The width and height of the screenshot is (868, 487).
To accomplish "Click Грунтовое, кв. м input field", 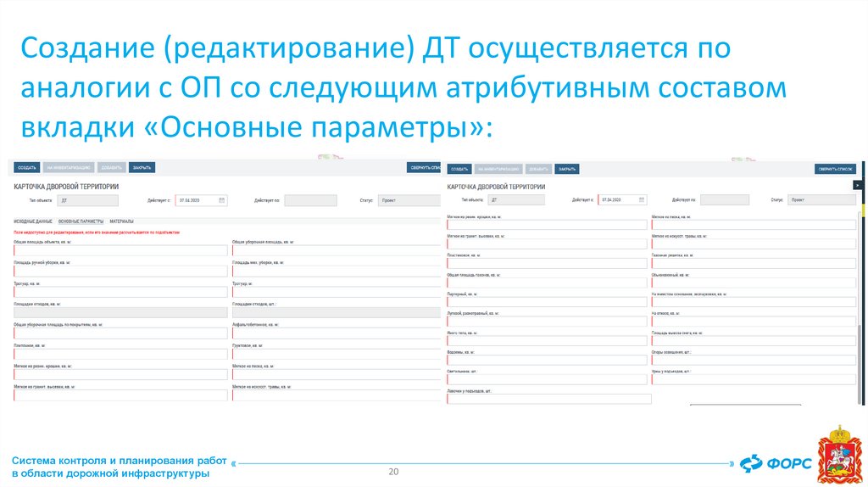I will [337, 354].
